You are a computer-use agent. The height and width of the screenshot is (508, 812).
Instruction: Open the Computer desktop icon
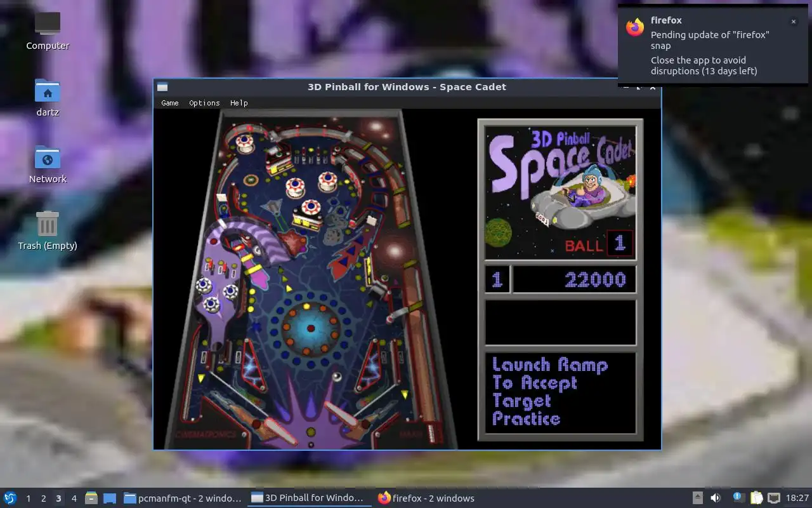[48, 31]
